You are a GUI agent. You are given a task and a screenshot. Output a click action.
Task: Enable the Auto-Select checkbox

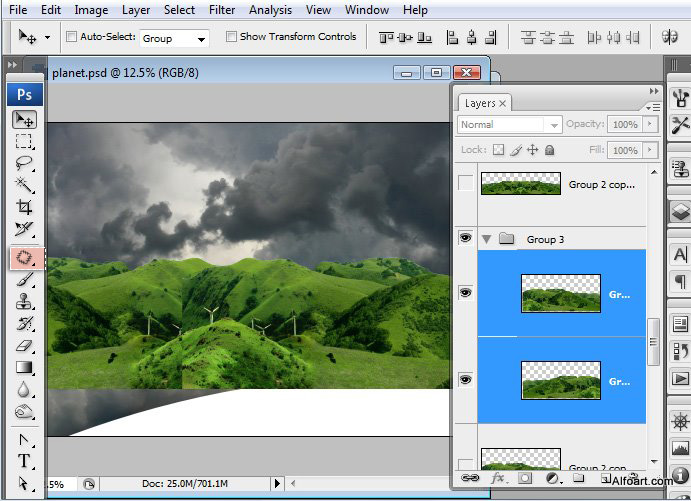(71, 37)
